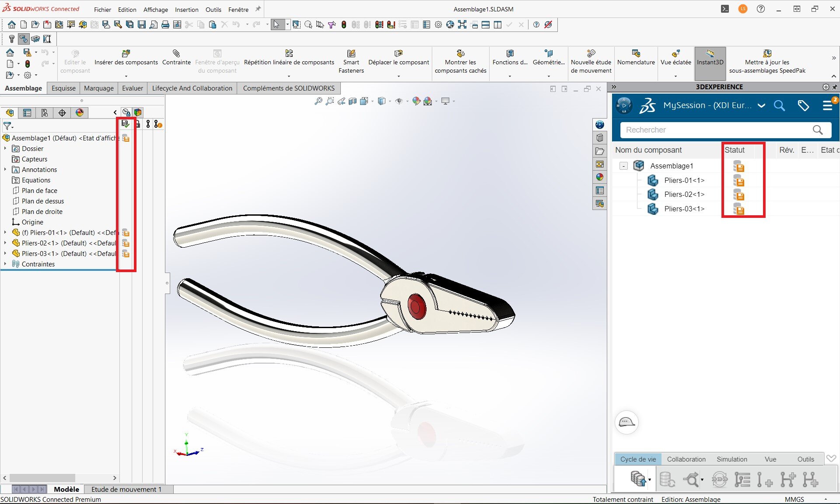This screenshot has width=840, height=504.
Task: Click the 3DEXPERIENCE search magnifier icon
Action: pyautogui.click(x=779, y=105)
